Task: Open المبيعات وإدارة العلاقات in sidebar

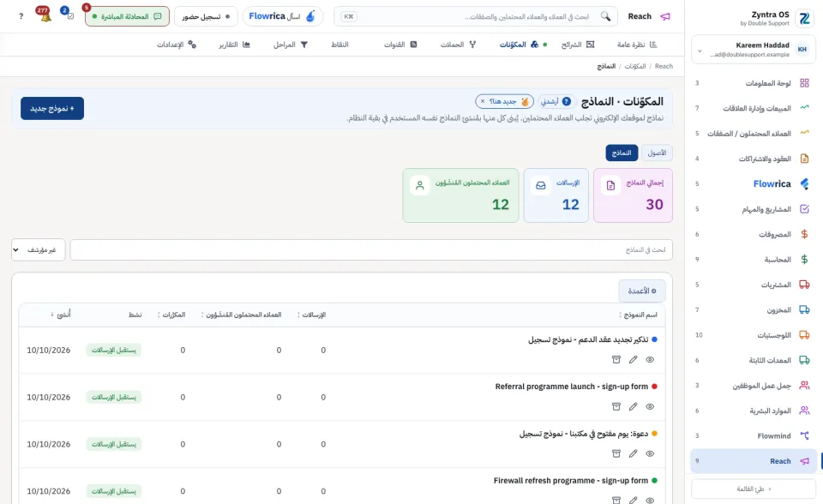Action: tap(753, 108)
